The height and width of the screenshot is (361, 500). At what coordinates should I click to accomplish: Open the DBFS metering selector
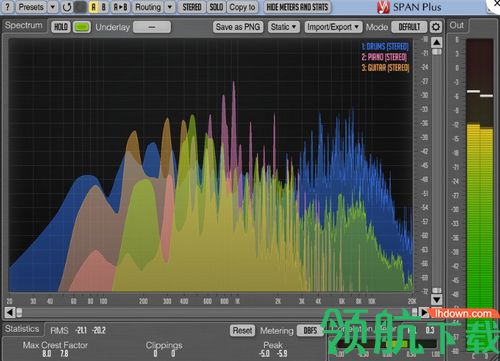[x=310, y=330]
